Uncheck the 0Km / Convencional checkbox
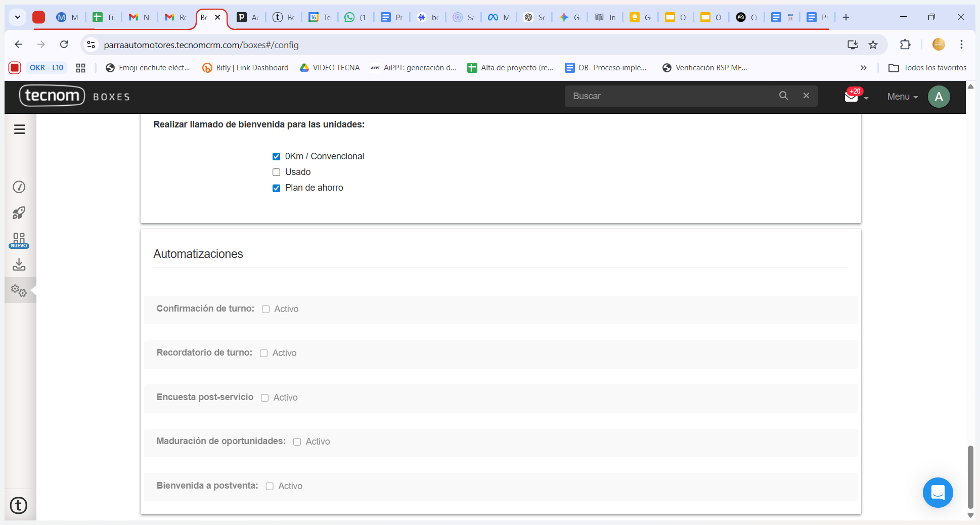Screen dimensions: 980x525 tap(276, 157)
